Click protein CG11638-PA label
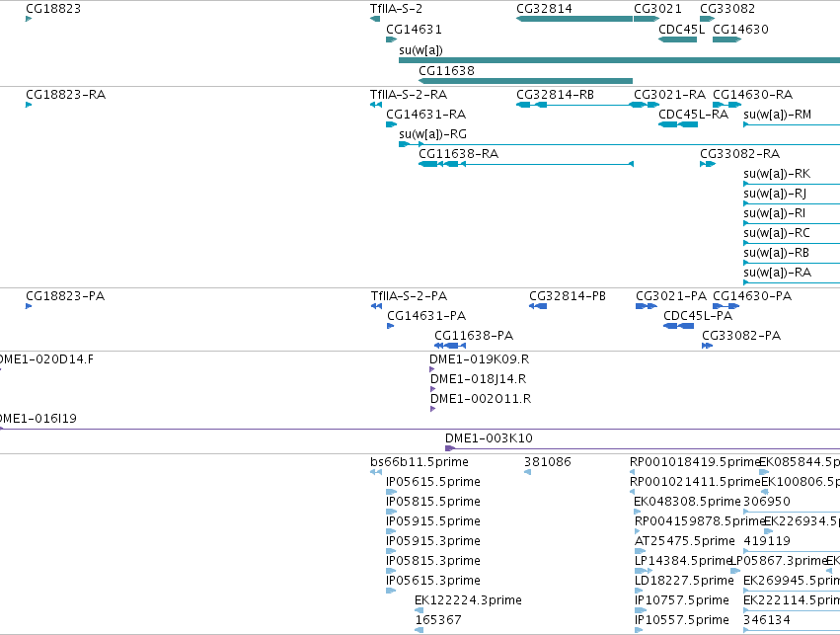 [474, 336]
